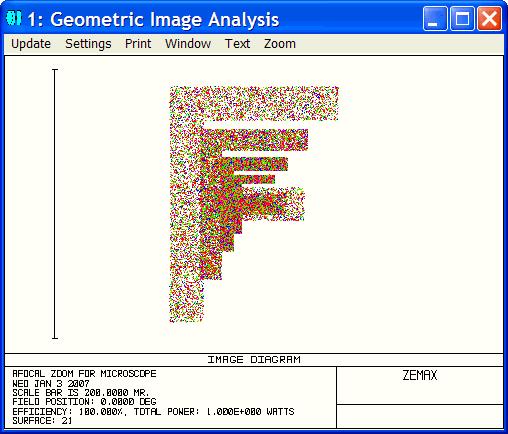Click the Geometric Image Analysis window icon
This screenshot has height=434, width=508.
click(14, 19)
